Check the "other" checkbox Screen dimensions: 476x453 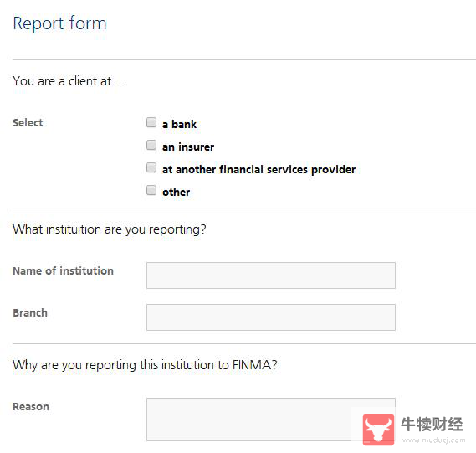(151, 190)
